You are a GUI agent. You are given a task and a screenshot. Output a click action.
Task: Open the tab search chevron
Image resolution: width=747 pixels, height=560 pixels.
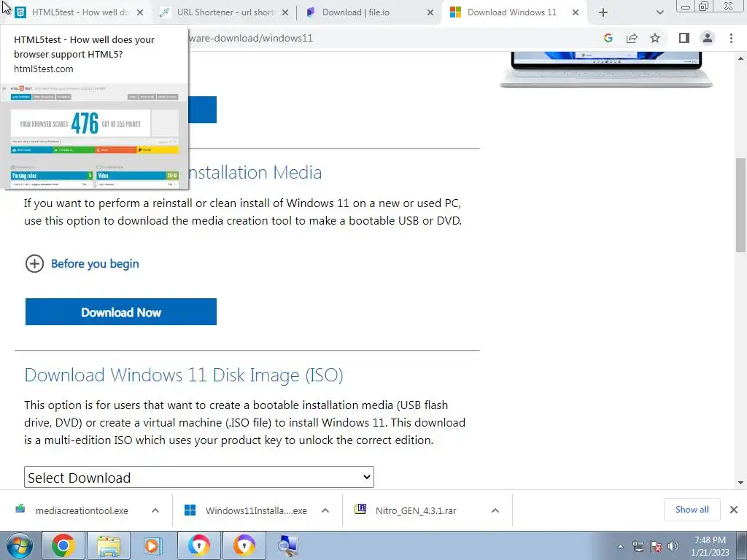coord(659,12)
